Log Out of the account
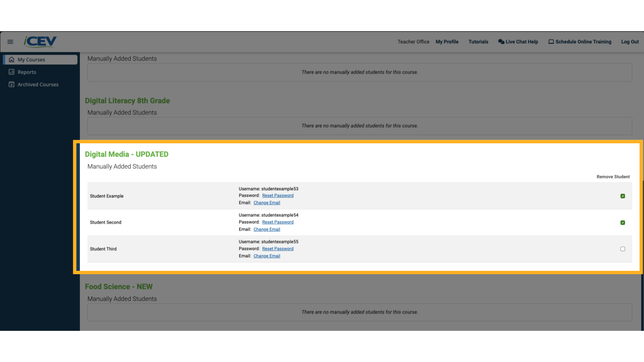The height and width of the screenshot is (362, 644). coord(630,42)
